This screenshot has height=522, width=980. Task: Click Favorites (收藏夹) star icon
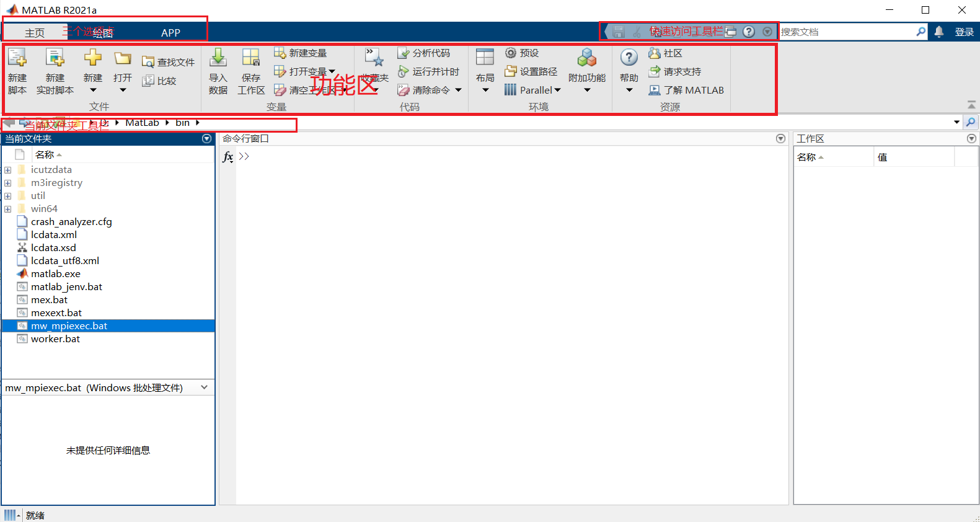[x=374, y=58]
